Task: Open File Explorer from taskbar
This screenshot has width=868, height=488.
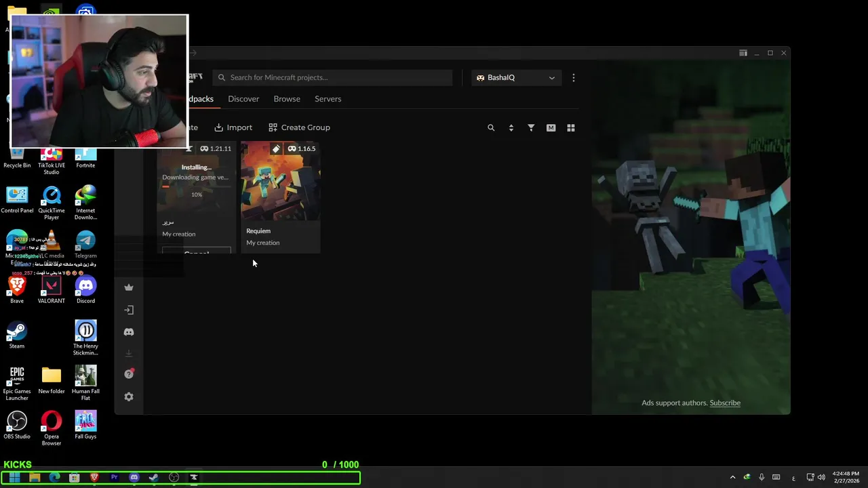Action: [35, 477]
